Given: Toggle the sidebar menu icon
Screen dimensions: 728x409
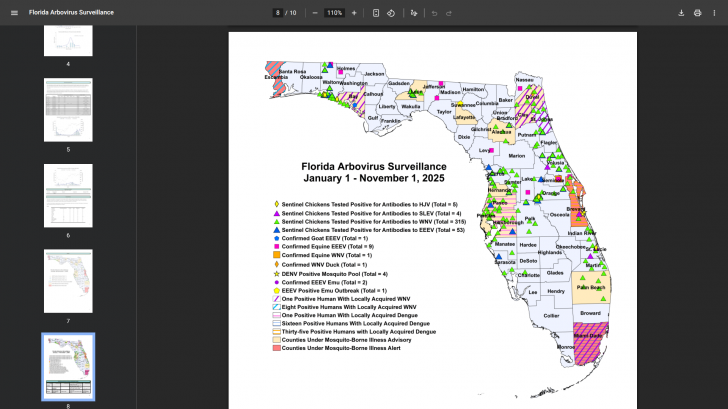Looking at the screenshot, I should point(14,12).
